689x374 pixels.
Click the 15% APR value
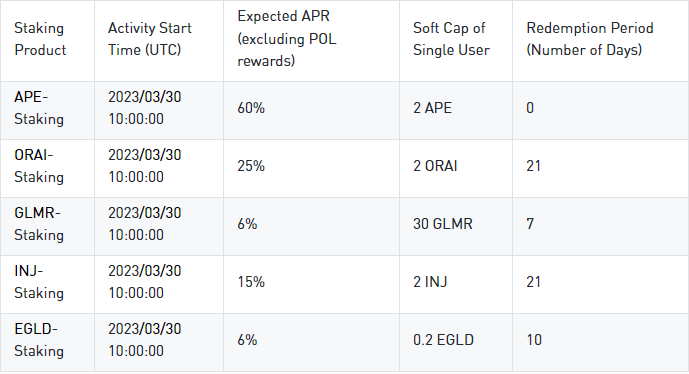(251, 282)
